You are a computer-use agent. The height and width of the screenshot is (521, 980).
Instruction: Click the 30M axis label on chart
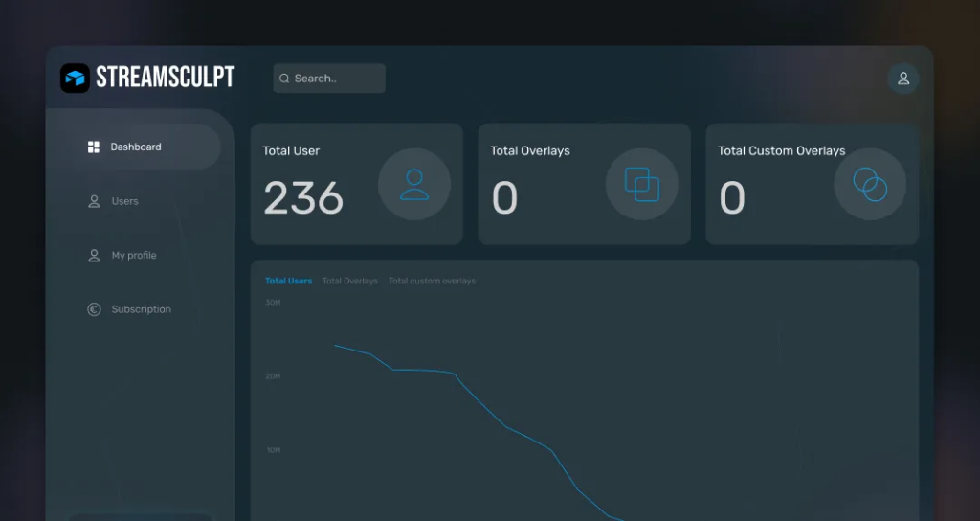tap(273, 303)
